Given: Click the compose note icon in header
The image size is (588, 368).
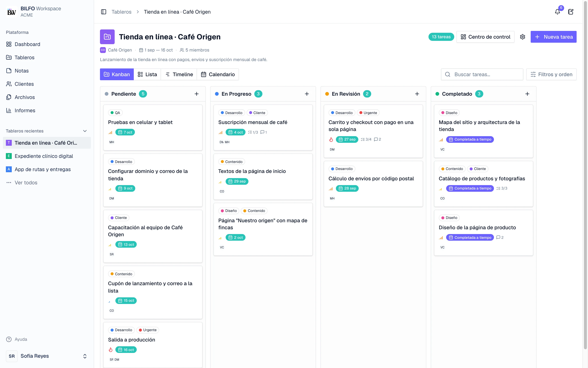Looking at the screenshot, I should (x=571, y=12).
